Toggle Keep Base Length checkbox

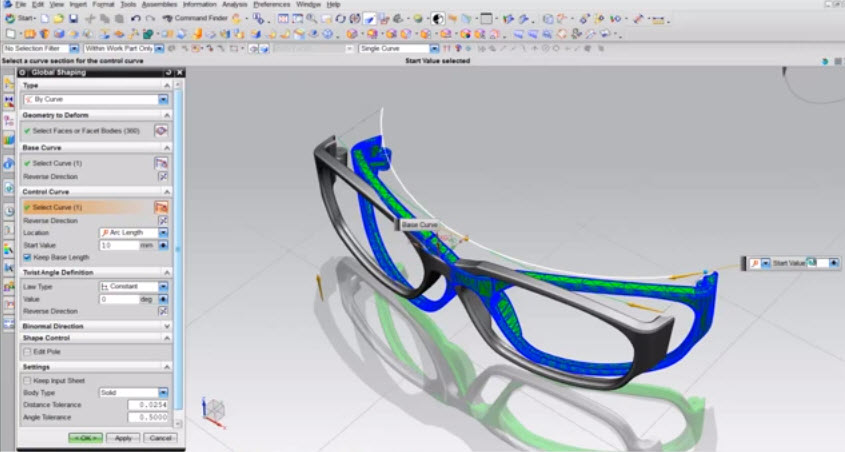pos(27,258)
